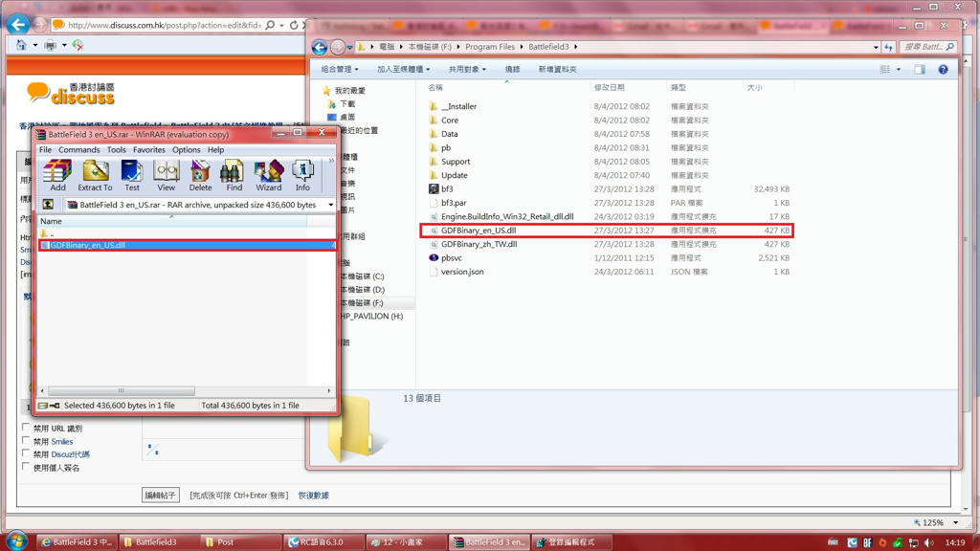Click Program Files in Explorer breadcrumb
The width and height of the screenshot is (980, 551).
tap(490, 47)
